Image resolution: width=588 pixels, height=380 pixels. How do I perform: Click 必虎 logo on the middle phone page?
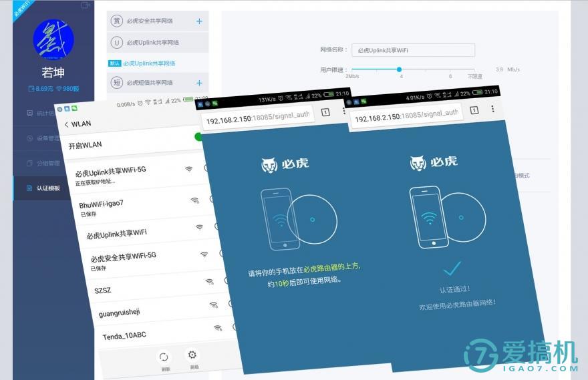[285, 164]
